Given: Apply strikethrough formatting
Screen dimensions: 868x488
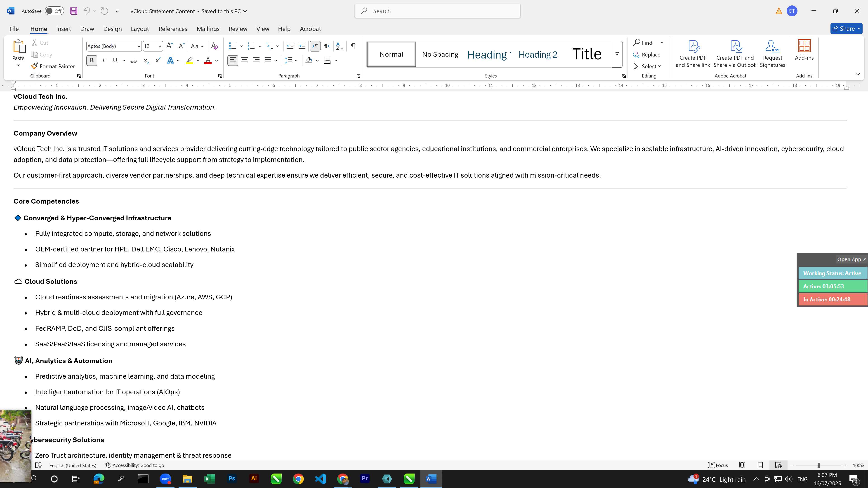Looking at the screenshot, I should pyautogui.click(x=134, y=61).
